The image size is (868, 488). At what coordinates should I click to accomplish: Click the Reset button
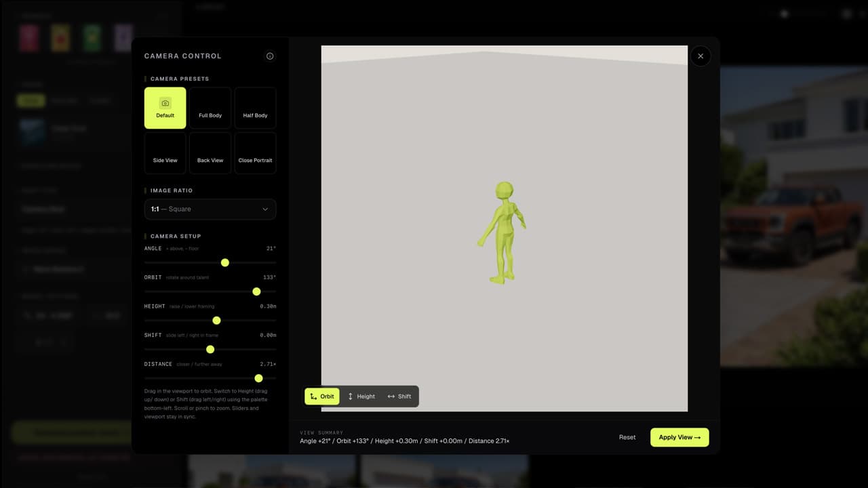pyautogui.click(x=627, y=437)
